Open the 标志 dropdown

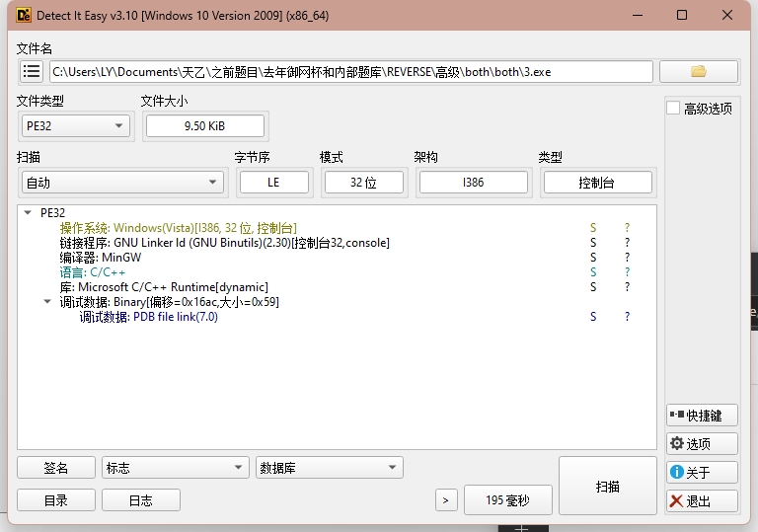(x=176, y=468)
